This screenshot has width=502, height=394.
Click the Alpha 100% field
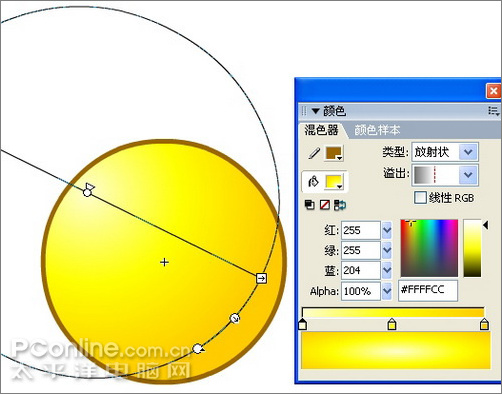coord(361,291)
